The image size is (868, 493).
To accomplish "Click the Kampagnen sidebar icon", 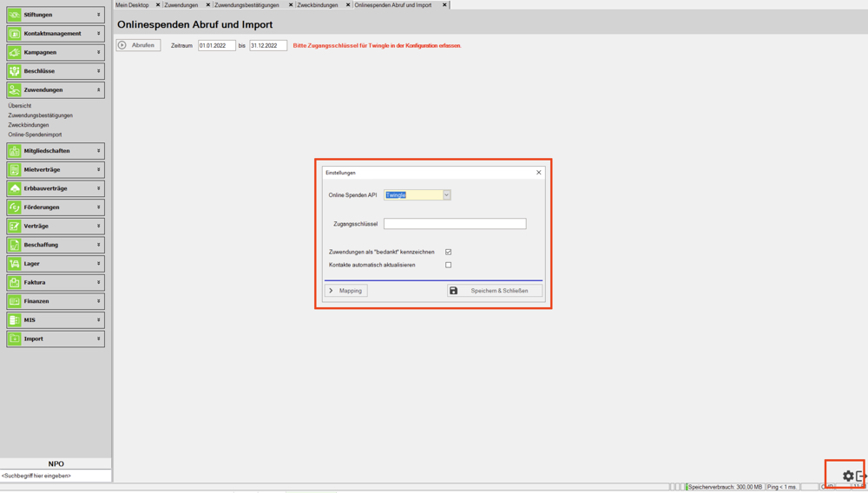I will point(15,52).
